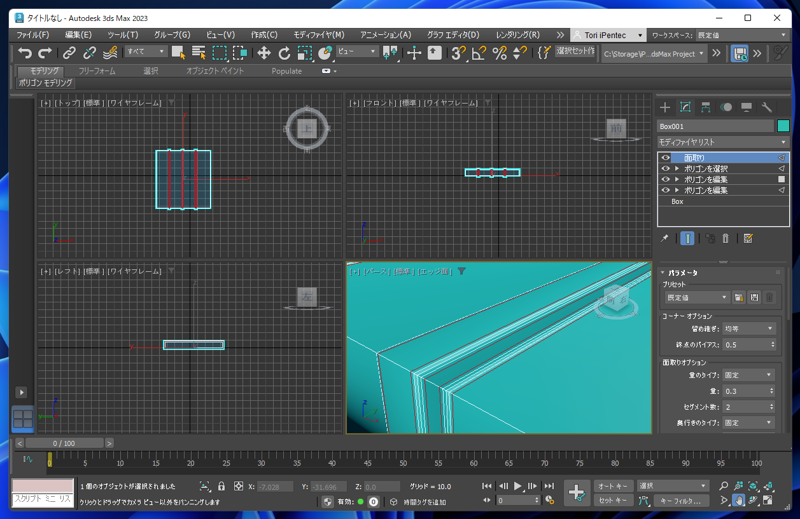Select the Move tool
Image resolution: width=800 pixels, height=519 pixels.
(264, 53)
